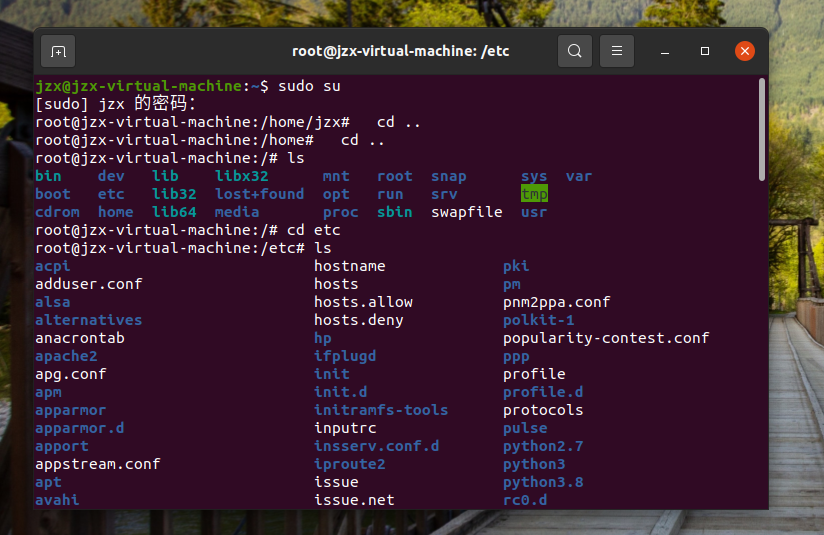Click the terminal vertical scrollbar

coord(761,130)
